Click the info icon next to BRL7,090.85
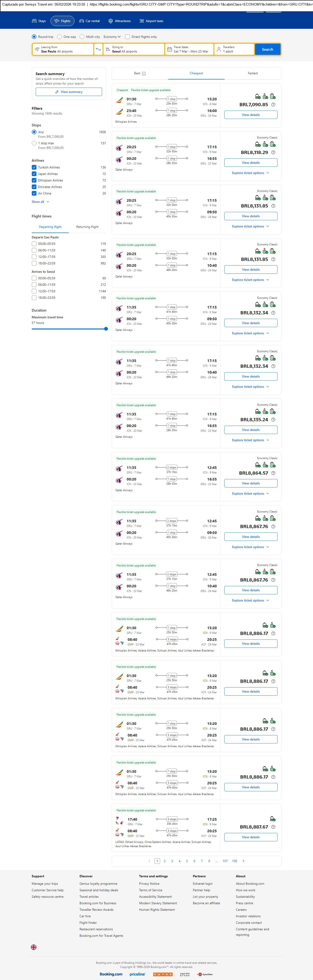Viewport: 313px width, 980px height. (273, 105)
